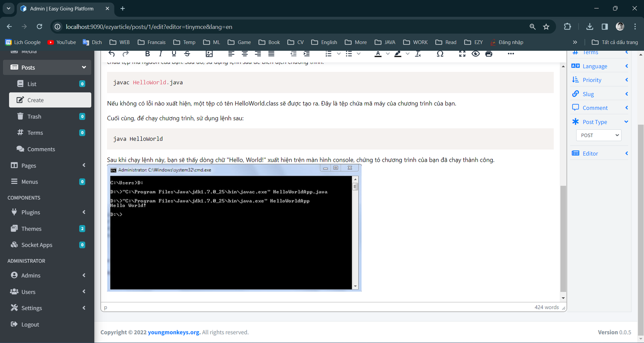Open highlight color picker dropdown
This screenshot has height=343, width=644.
(407, 54)
